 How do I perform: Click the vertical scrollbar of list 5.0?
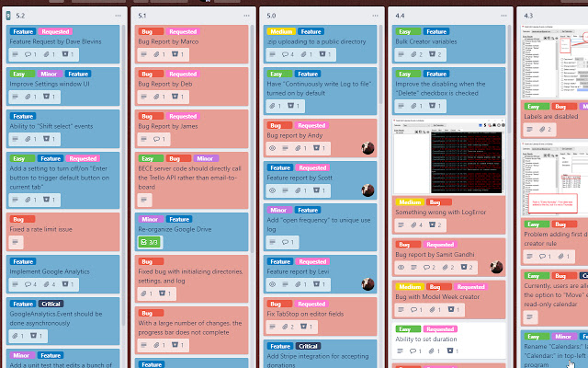381,63
